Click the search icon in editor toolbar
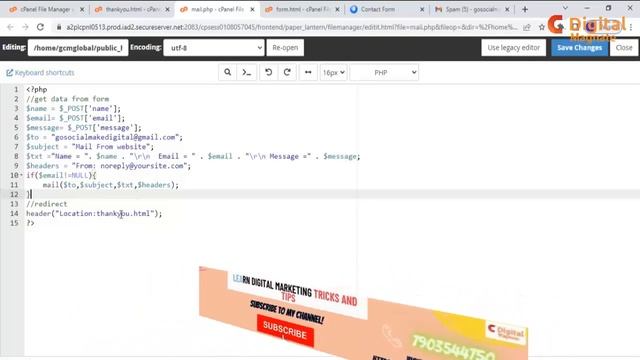 (x=227, y=72)
